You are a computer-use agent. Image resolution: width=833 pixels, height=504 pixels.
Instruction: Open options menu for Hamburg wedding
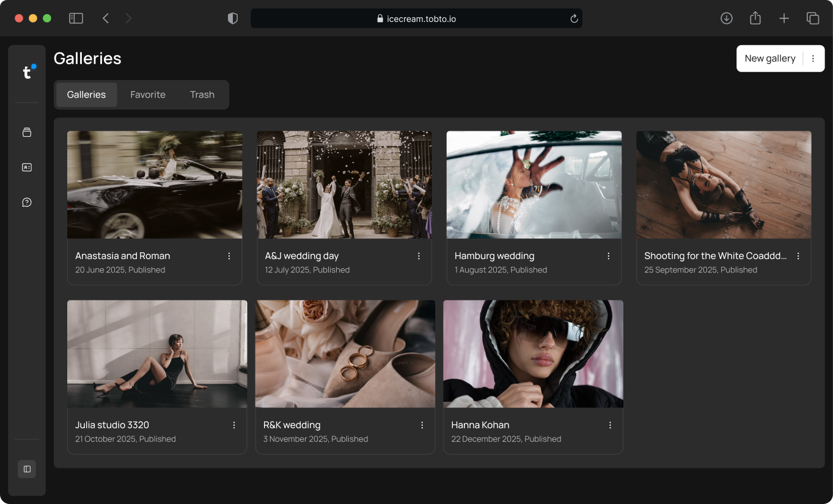pos(608,256)
